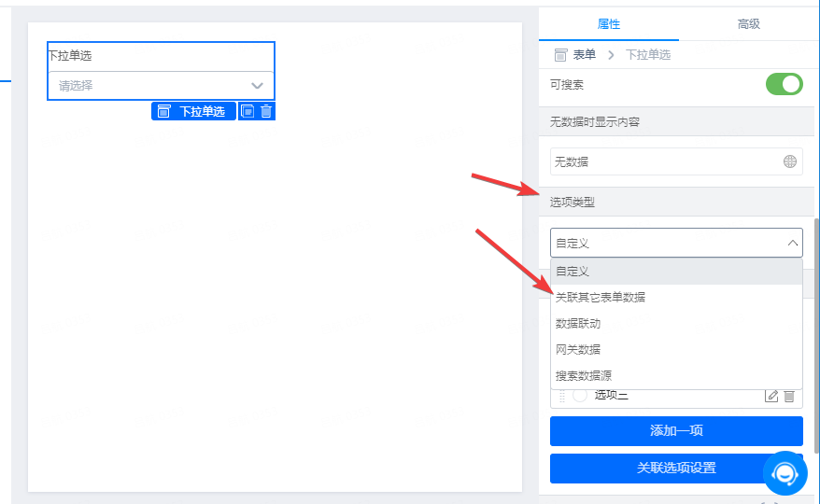Open the 请选择 dropdown on the canvas
The height and width of the screenshot is (504, 820).
pyautogui.click(x=161, y=85)
